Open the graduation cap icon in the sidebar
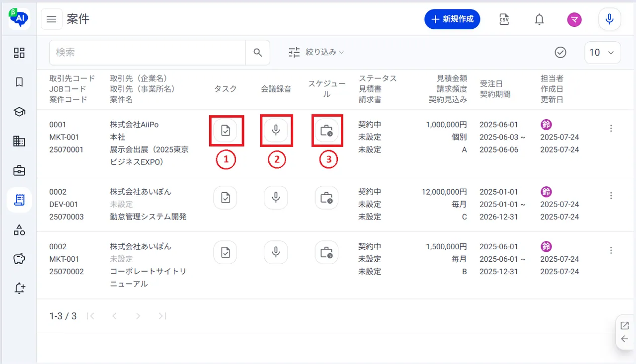This screenshot has width=636, height=364. 19,112
